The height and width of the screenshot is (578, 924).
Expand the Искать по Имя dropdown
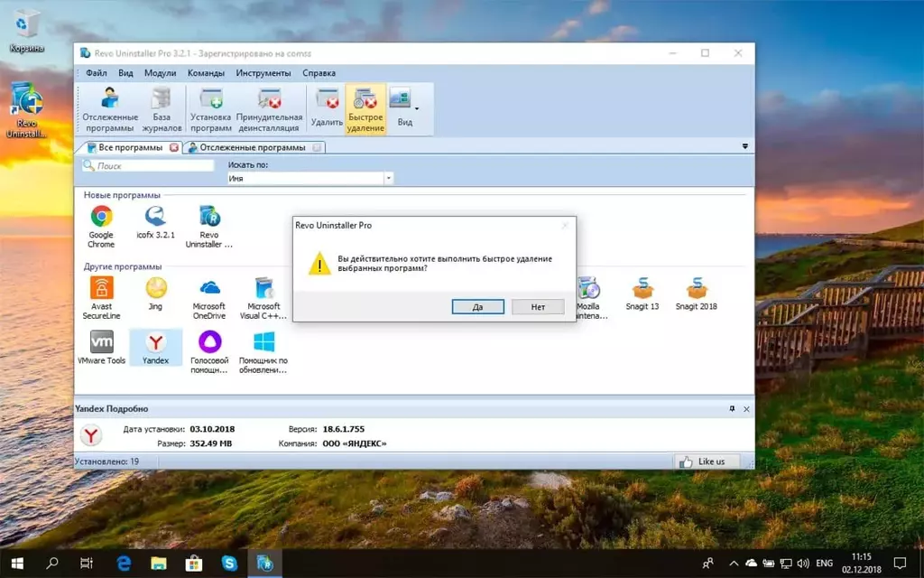(388, 178)
